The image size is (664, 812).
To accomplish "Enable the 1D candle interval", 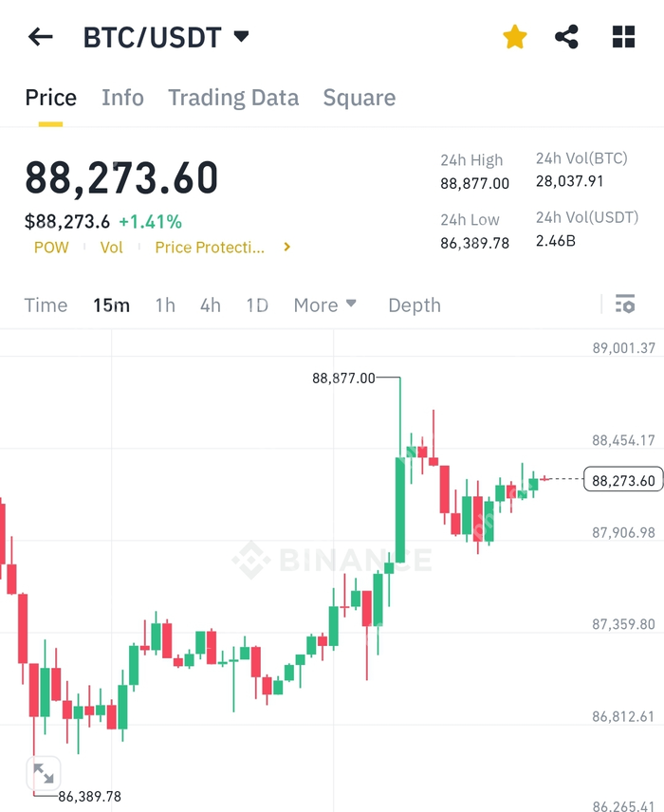I will (256, 304).
